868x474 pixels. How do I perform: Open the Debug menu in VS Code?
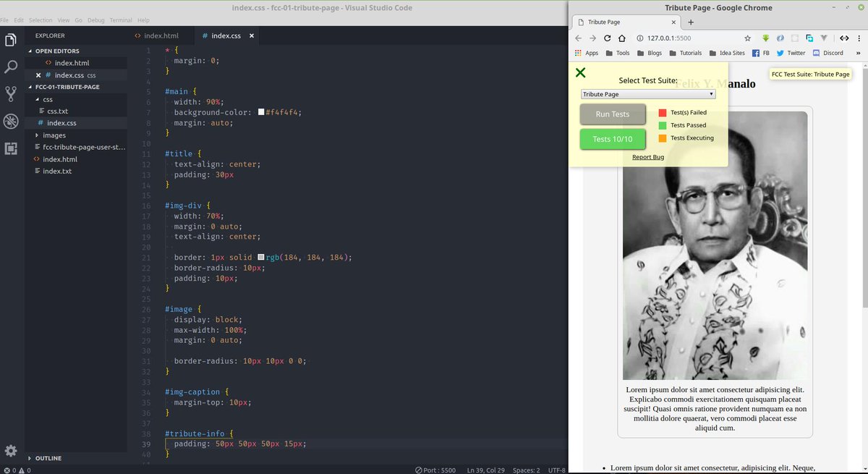pos(96,20)
